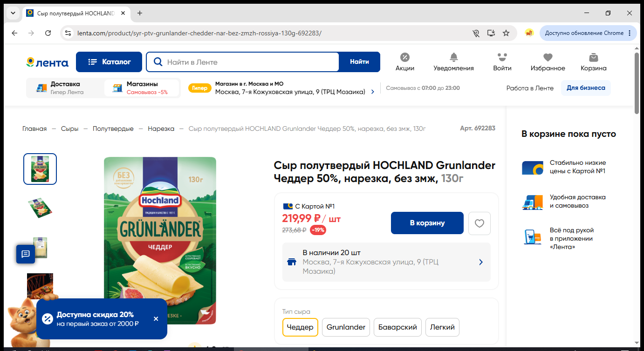Click the site information icon in address bar
Image resolution: width=644 pixels, height=351 pixels.
[68, 33]
